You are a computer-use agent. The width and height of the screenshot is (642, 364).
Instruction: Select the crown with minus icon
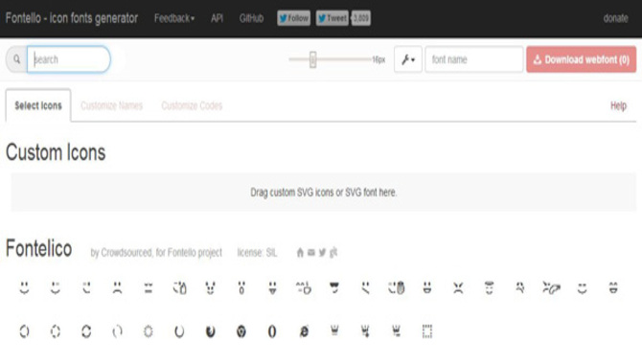click(397, 330)
